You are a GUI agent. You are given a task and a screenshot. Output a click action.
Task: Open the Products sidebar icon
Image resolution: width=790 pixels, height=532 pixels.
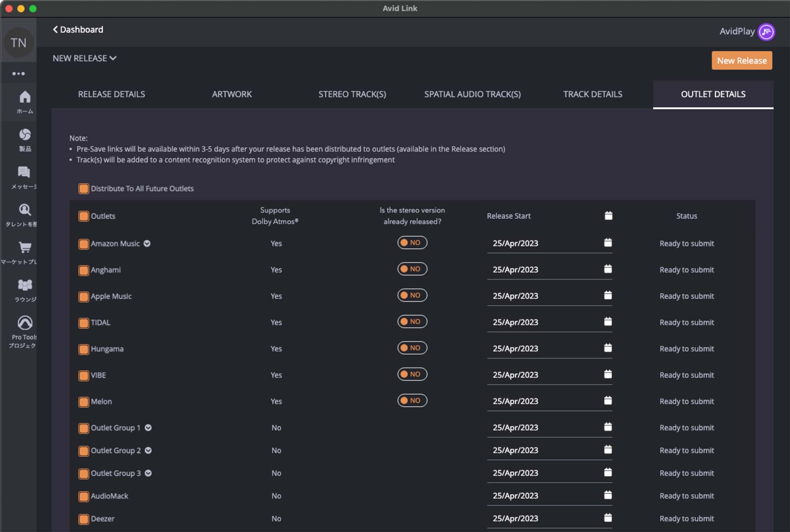25,135
